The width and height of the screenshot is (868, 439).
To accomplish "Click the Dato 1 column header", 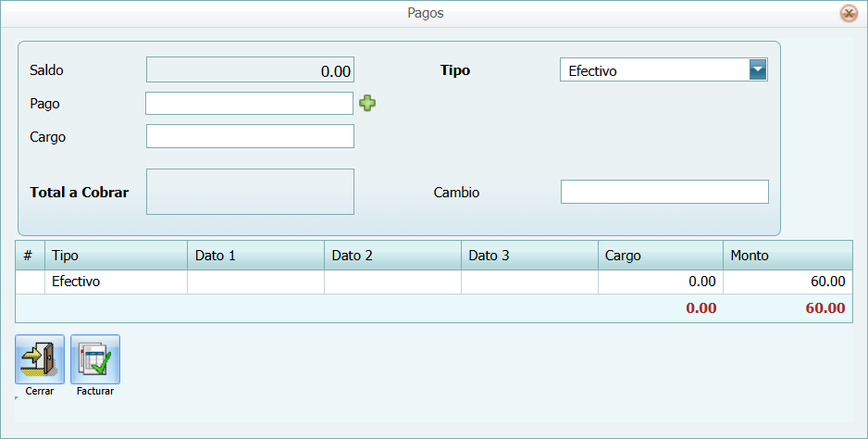I will [255, 256].
